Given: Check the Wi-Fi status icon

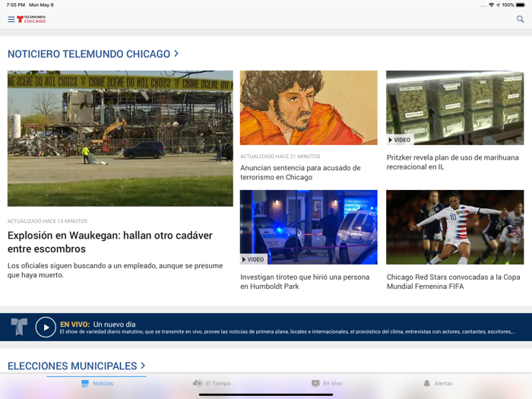Looking at the screenshot, I should click(491, 5).
